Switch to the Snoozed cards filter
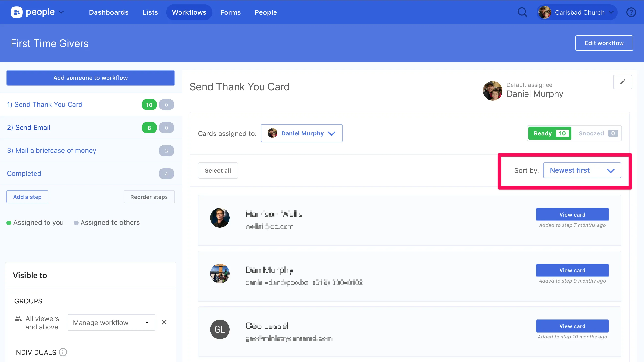The width and height of the screenshot is (644, 362). pyautogui.click(x=597, y=133)
